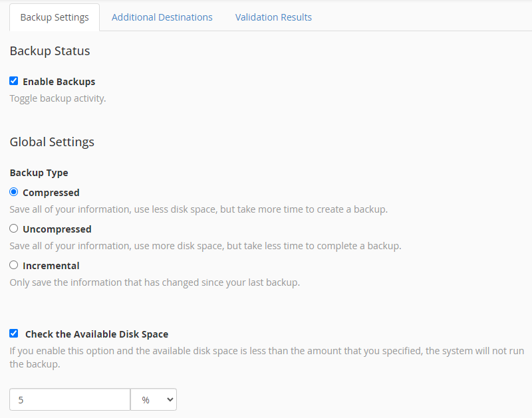Click the disk space value input field
Screen dimensions: 532x418
(x=70, y=399)
